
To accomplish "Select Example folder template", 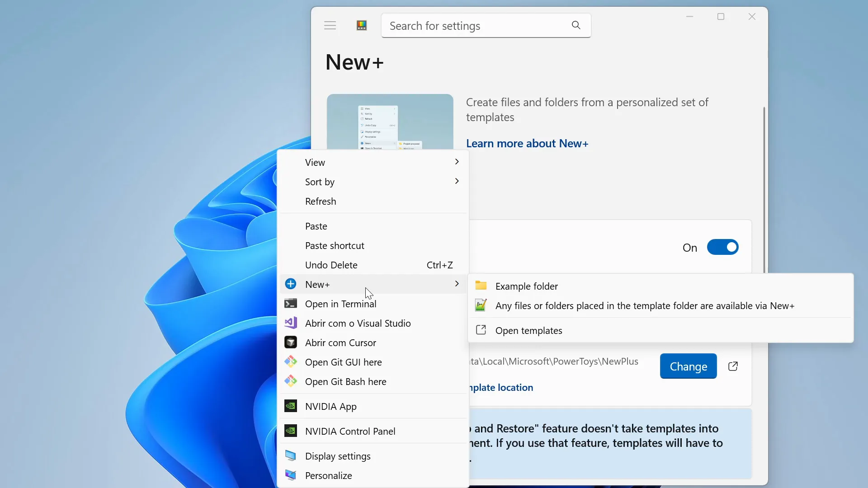I will [x=660, y=286].
